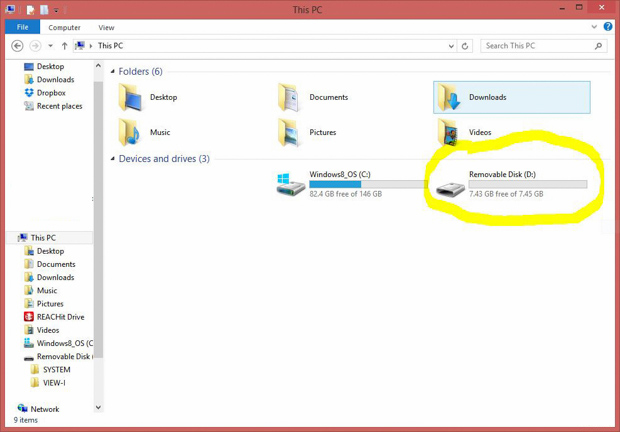The image size is (620, 432).
Task: Open the Documents folder icon
Action: (289, 97)
